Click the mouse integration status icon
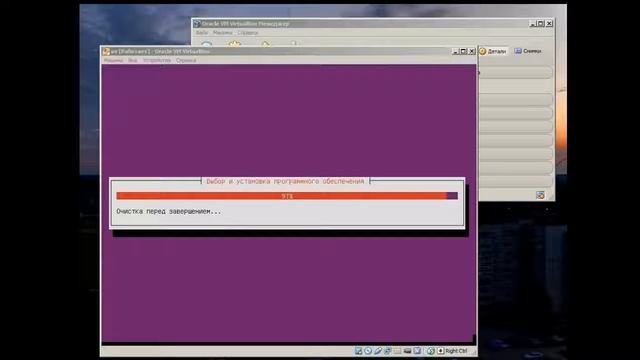The image size is (640, 360). coord(431,351)
